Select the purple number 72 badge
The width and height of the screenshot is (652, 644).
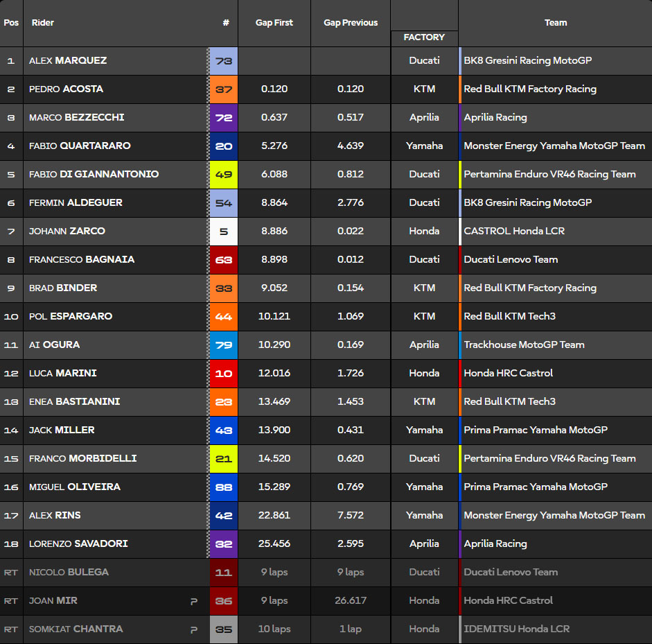223,118
